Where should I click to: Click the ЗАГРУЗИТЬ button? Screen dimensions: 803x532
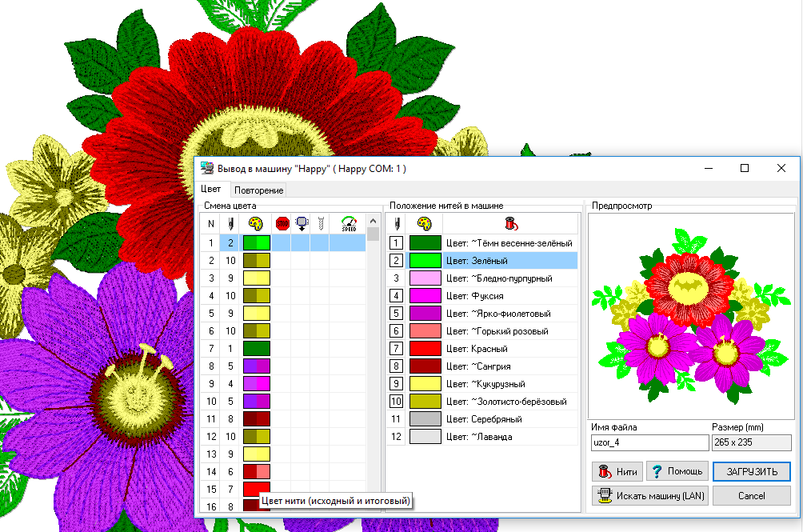751,471
